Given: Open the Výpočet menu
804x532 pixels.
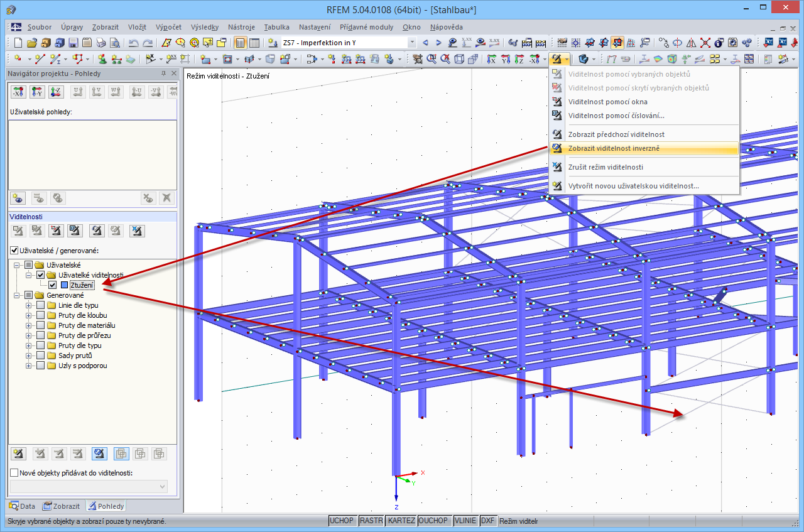Looking at the screenshot, I should pyautogui.click(x=168, y=27).
